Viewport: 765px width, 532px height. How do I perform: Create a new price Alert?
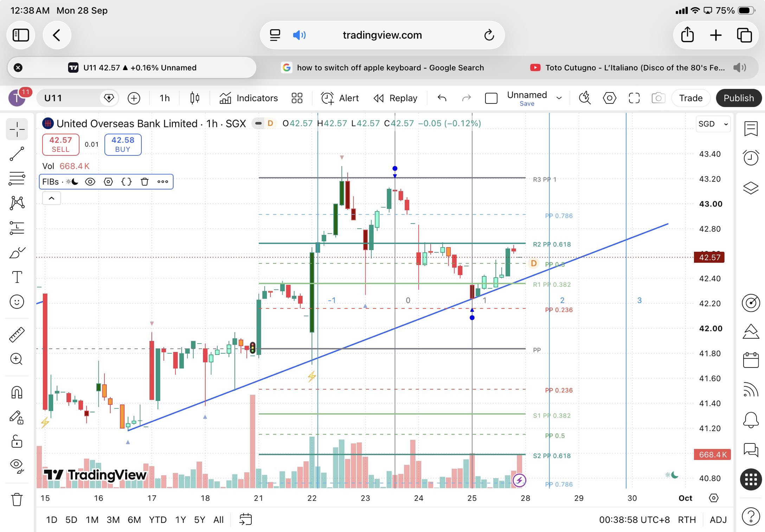[340, 98]
